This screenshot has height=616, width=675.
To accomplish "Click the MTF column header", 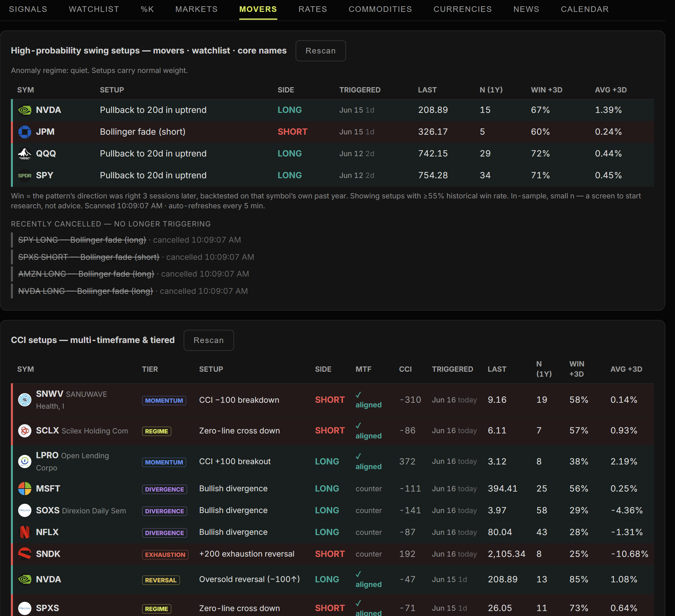I will [363, 369].
